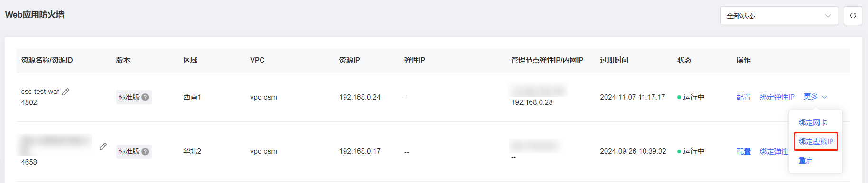
Task: Select 绑定网卡 from the menu
Action: 812,122
